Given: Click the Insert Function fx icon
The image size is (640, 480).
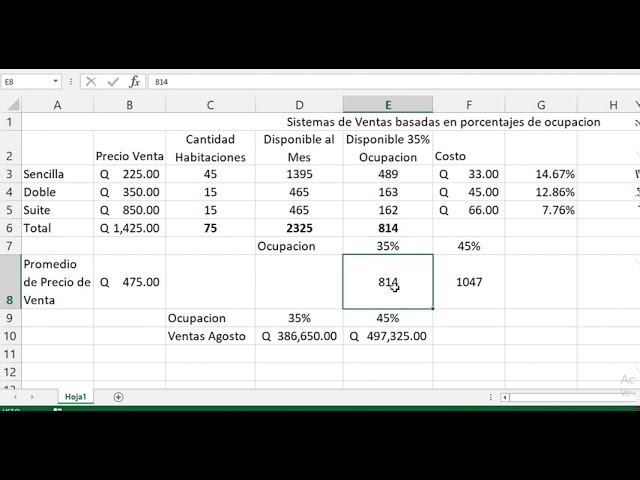Looking at the screenshot, I should pyautogui.click(x=134, y=81).
